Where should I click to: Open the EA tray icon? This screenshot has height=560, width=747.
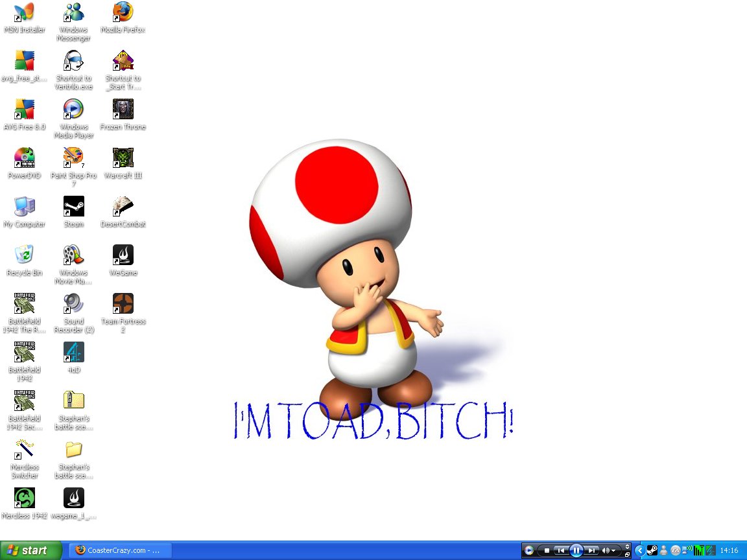pyautogui.click(x=676, y=550)
